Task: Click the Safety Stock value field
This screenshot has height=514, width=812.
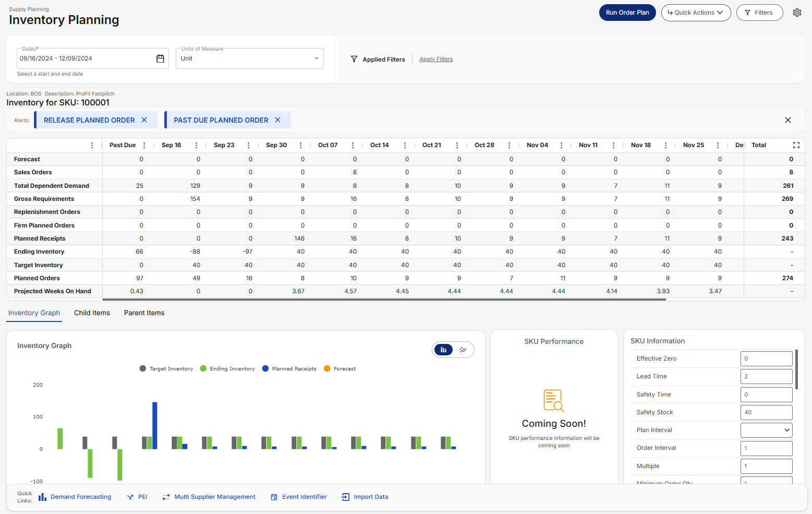Action: [x=766, y=412]
